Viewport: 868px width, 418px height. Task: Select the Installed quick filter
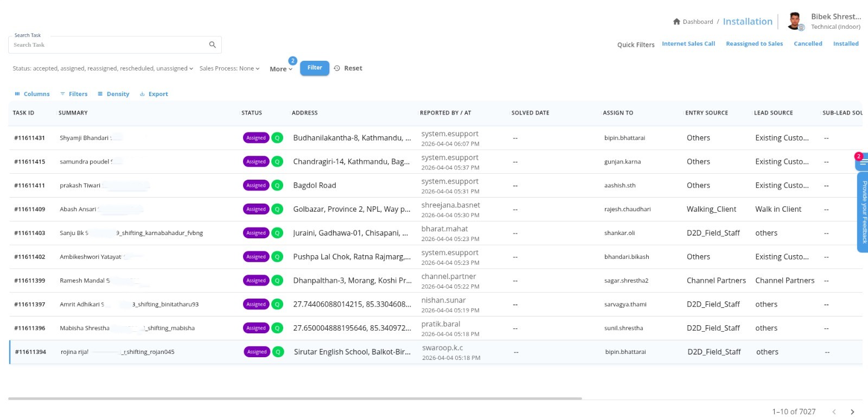(x=845, y=44)
